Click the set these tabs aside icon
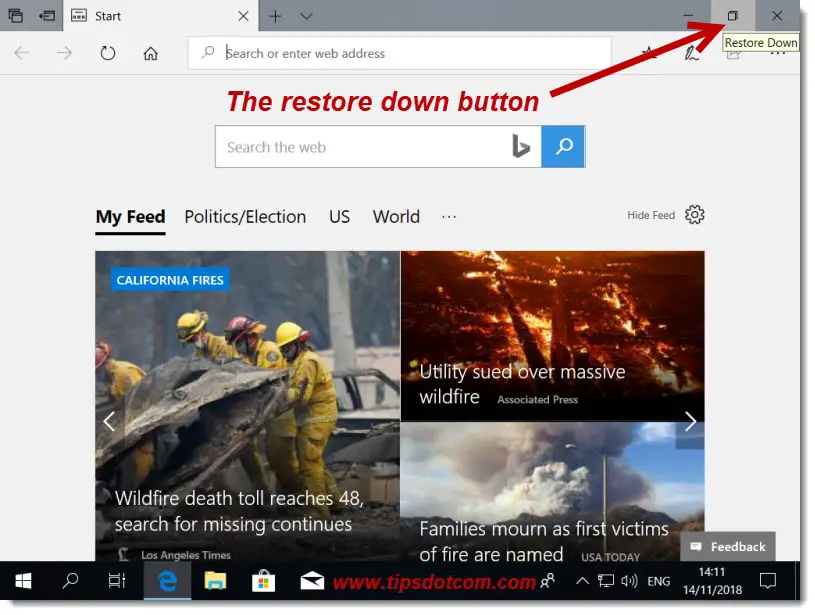The width and height of the screenshot is (815, 615). pyautogui.click(x=47, y=16)
